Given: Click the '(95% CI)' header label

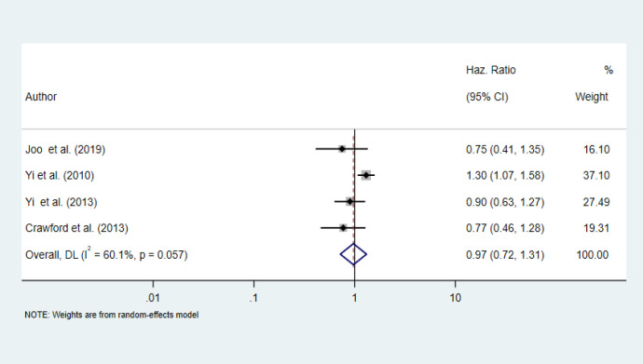Looking at the screenshot, I should pyautogui.click(x=486, y=97).
